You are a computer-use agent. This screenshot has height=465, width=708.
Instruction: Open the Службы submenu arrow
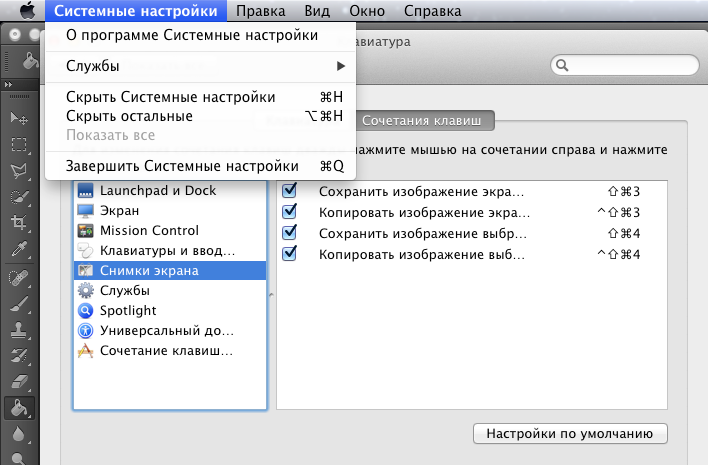point(340,66)
